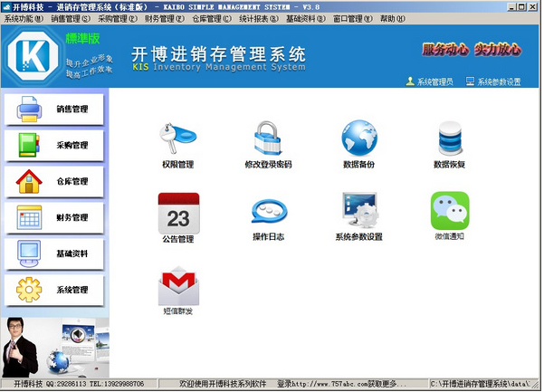Click the 销售管理 sidebar button
The image size is (544, 392).
pyautogui.click(x=53, y=110)
